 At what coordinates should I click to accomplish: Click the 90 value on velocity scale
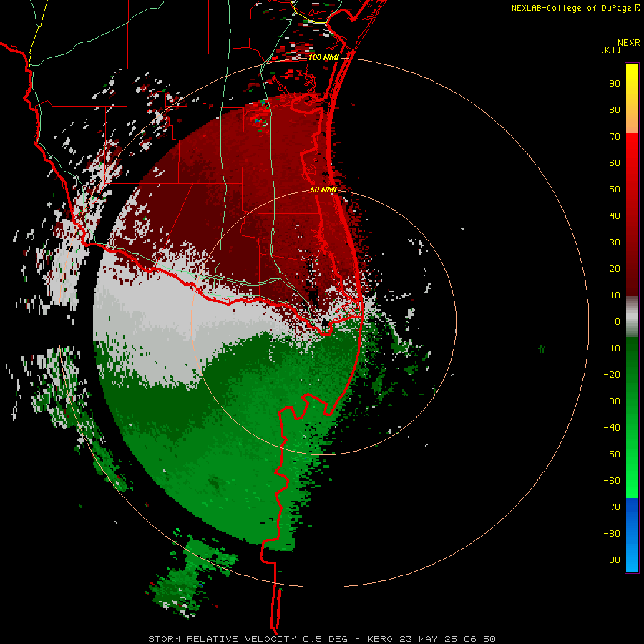[x=615, y=84]
